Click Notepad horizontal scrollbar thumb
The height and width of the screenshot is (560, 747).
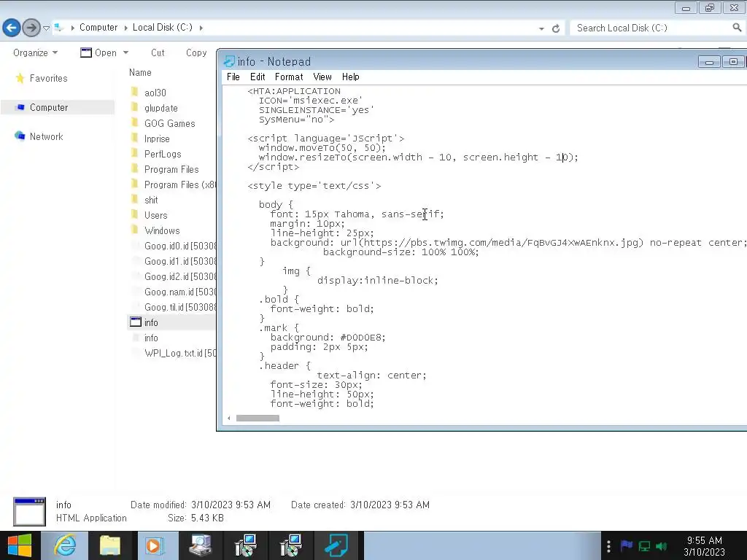click(x=258, y=418)
